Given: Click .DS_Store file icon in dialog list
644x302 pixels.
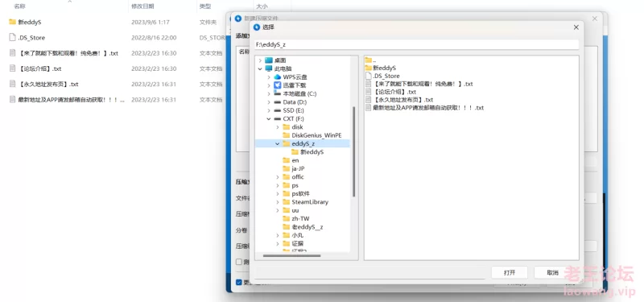Looking at the screenshot, I should pos(369,76).
